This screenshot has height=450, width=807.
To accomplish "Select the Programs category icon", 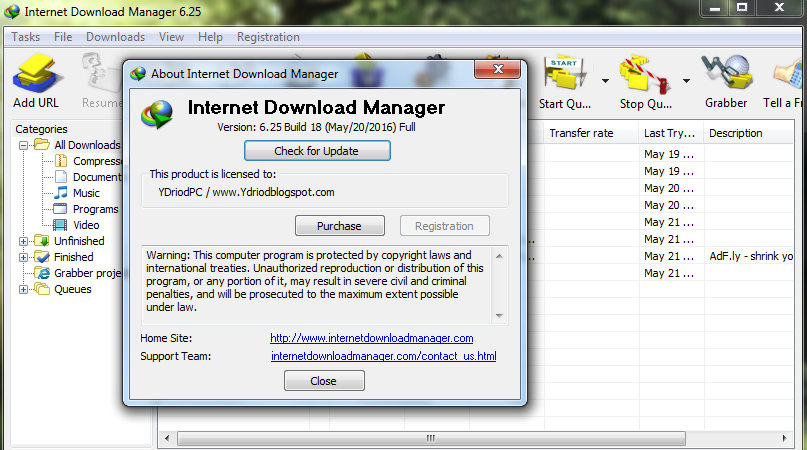I will tap(61, 209).
